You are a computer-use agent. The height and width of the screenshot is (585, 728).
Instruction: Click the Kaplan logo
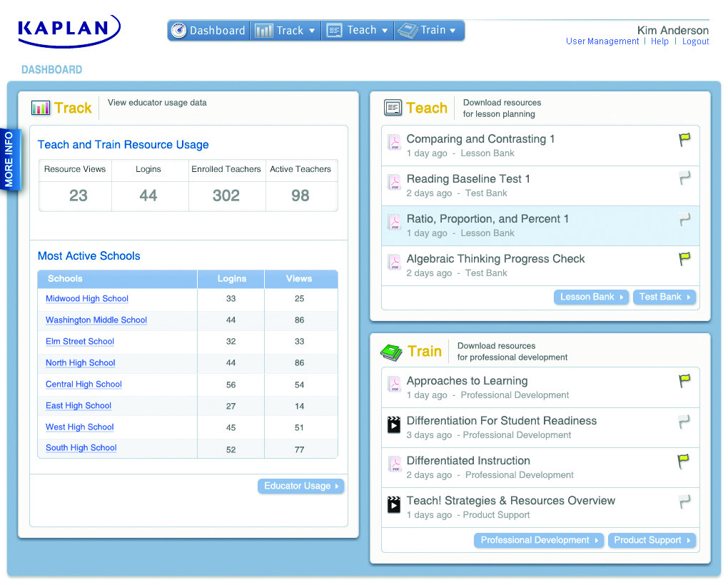point(69,31)
